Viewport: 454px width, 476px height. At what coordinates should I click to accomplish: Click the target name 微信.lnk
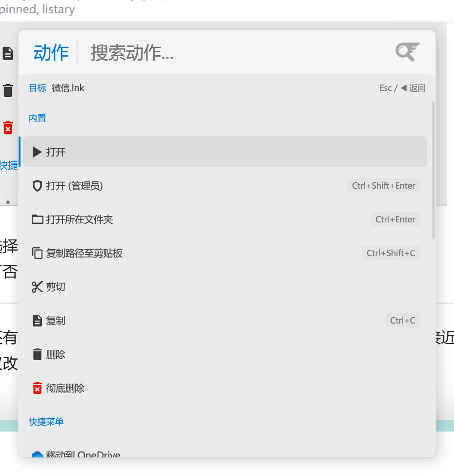(x=68, y=88)
